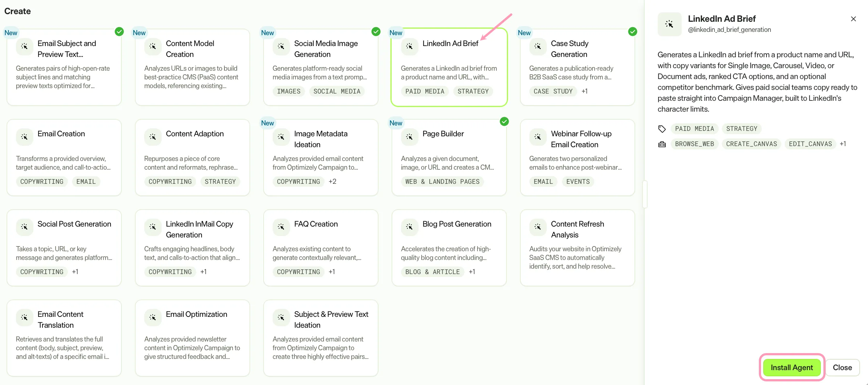The width and height of the screenshot is (868, 385).
Task: Click the Email Optimization agent icon
Action: (x=153, y=317)
